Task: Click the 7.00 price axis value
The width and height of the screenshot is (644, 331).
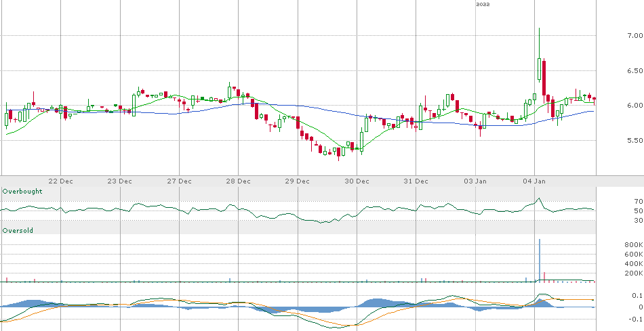Action: click(636, 36)
